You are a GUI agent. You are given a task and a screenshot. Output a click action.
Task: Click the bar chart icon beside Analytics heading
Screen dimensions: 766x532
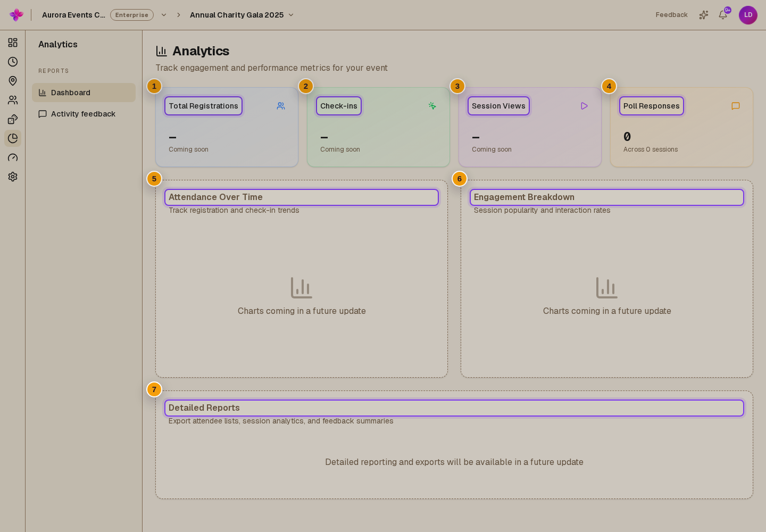pyautogui.click(x=161, y=51)
